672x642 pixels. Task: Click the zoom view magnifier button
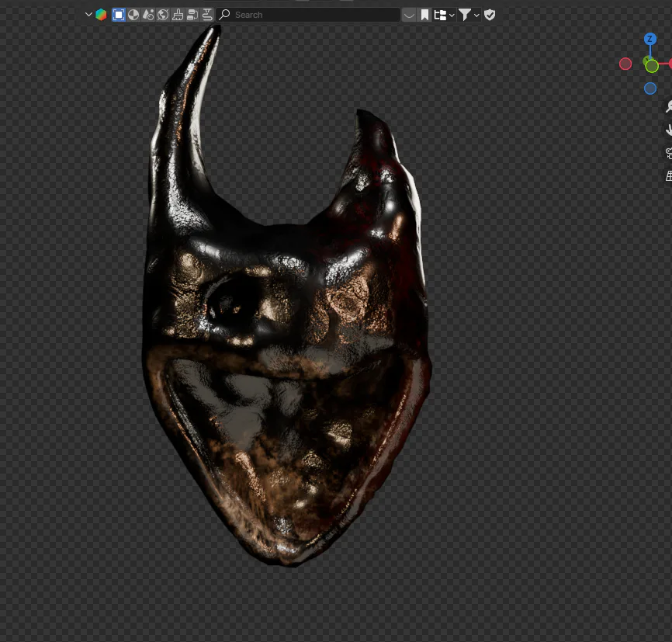(668, 106)
